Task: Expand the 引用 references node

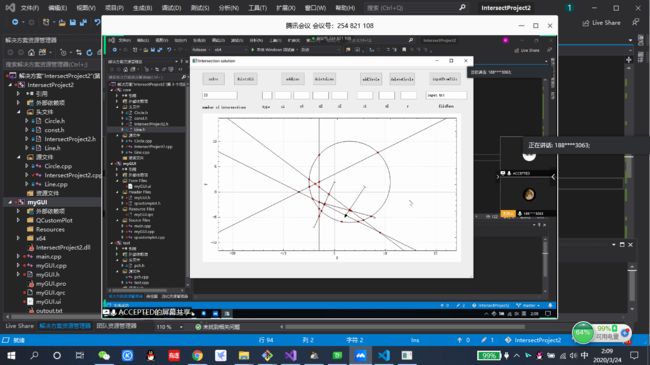Action: click(19, 94)
